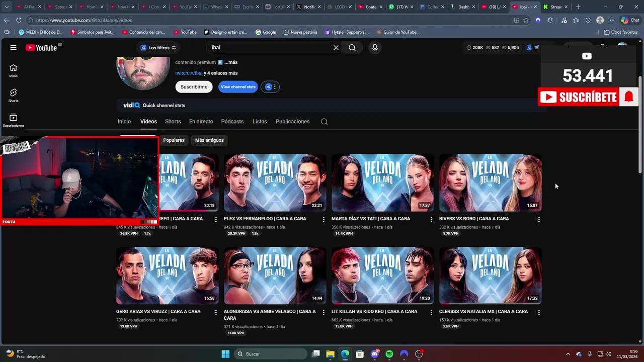Open the YouTube hamburger guide menu
Screen dimensions: 644x362
pyautogui.click(x=13, y=48)
